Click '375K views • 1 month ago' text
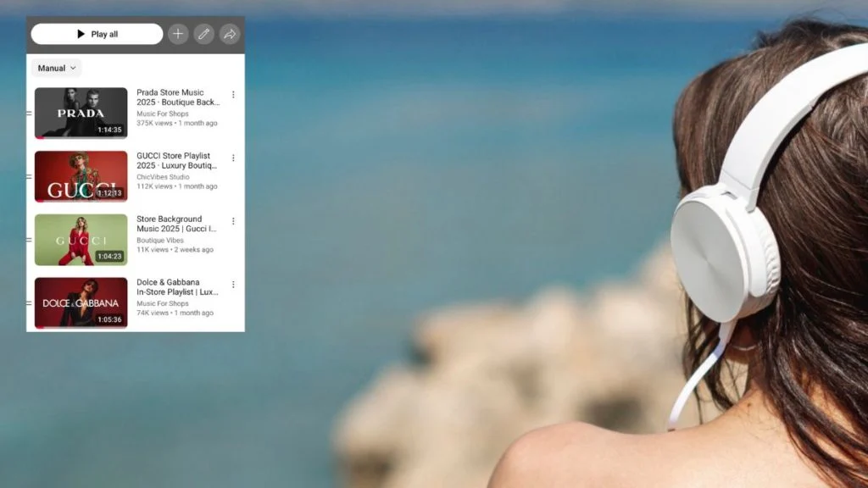Image resolution: width=868 pixels, height=488 pixels. [176, 124]
